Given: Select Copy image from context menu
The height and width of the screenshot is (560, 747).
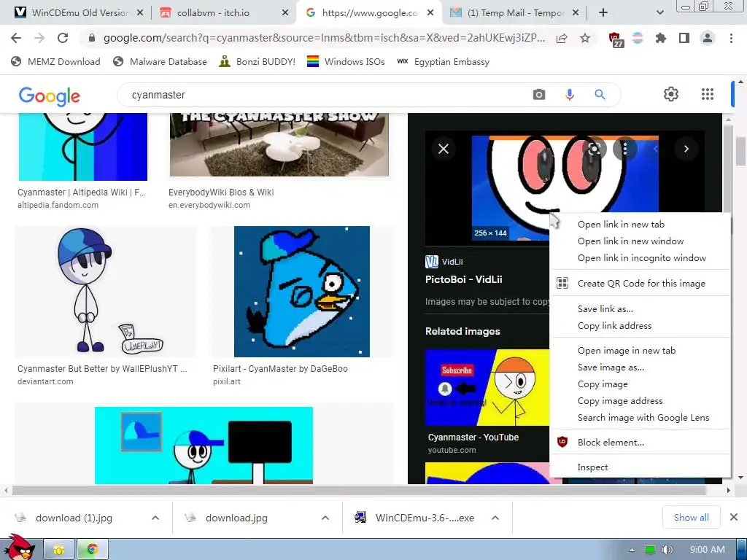Looking at the screenshot, I should point(640,384).
